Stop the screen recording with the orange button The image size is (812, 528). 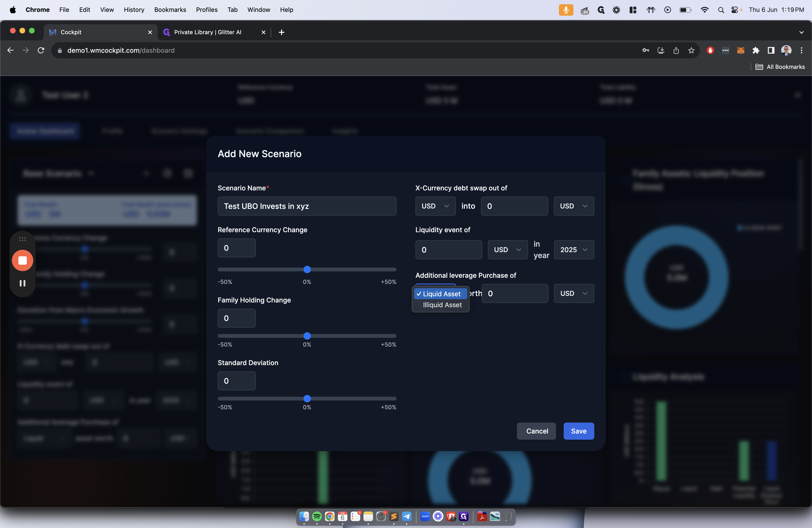point(23,261)
